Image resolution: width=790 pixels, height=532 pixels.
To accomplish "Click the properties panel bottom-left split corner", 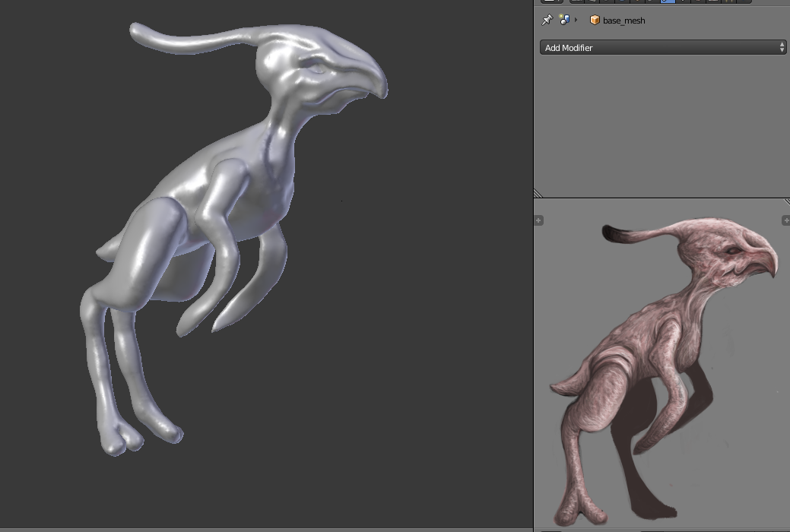I will tap(538, 194).
